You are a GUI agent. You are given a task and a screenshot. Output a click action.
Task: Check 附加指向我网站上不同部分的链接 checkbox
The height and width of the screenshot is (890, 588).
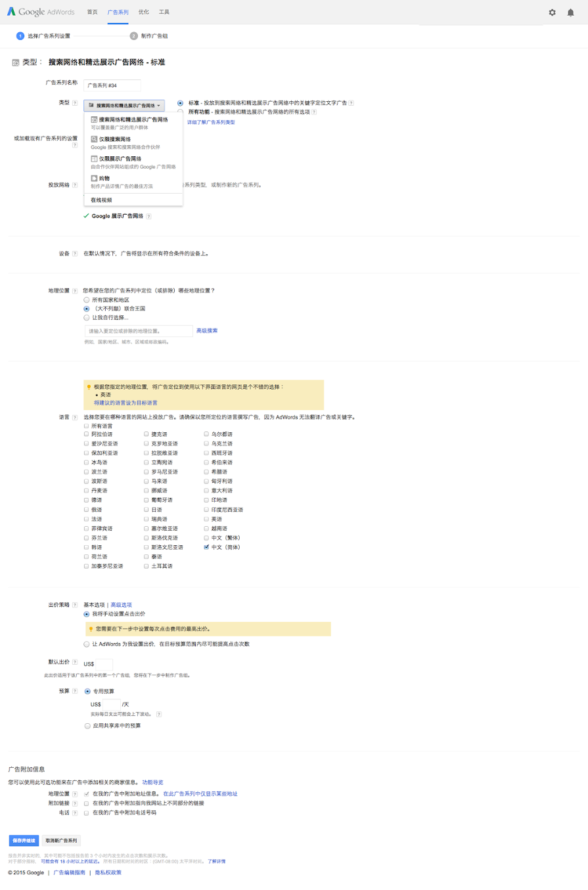(87, 803)
